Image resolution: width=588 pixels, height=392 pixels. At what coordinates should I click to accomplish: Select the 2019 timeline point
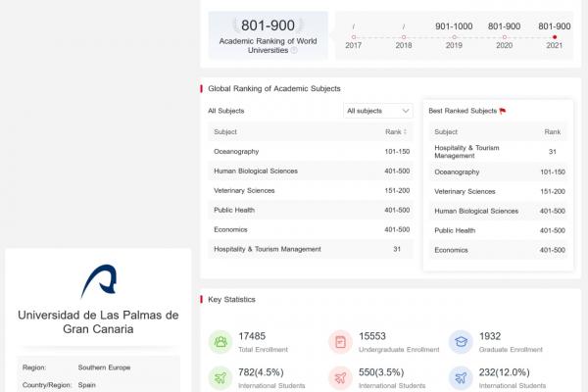[x=454, y=37]
